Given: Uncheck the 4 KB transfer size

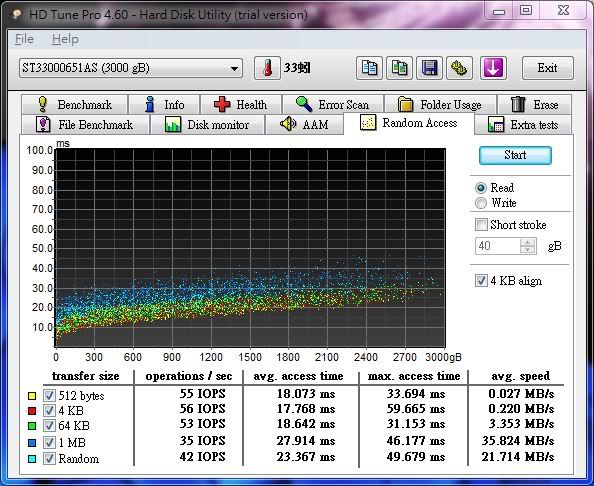Looking at the screenshot, I should 49,410.
